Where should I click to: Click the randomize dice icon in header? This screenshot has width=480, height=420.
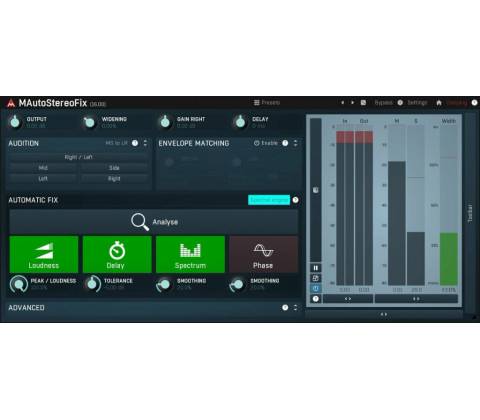pyautogui.click(x=363, y=103)
